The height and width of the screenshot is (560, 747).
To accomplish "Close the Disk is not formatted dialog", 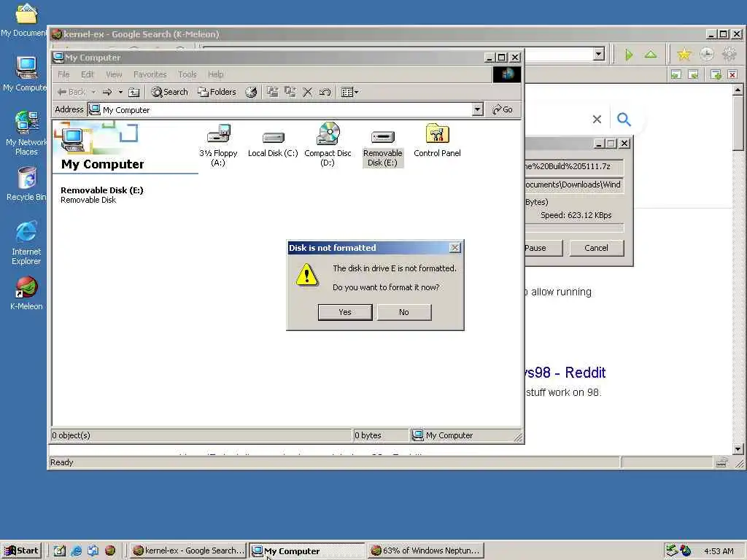I will pos(455,248).
